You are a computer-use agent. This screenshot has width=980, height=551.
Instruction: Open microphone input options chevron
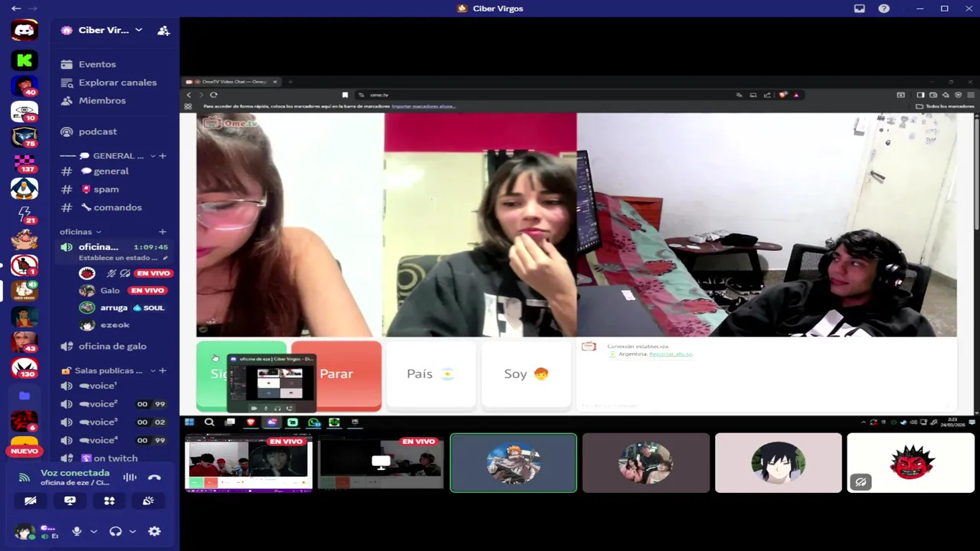(x=93, y=531)
